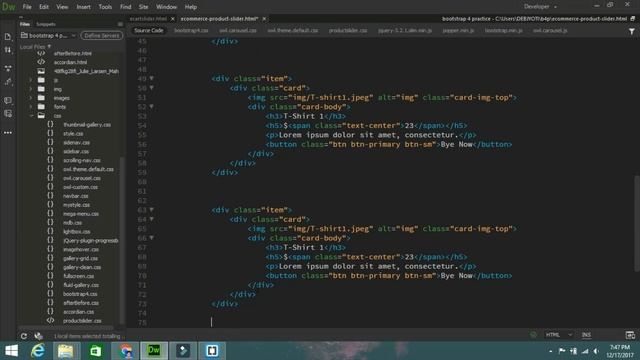Switch to the Snippets panel tab
This screenshot has height=360, width=640.
[x=46, y=24]
